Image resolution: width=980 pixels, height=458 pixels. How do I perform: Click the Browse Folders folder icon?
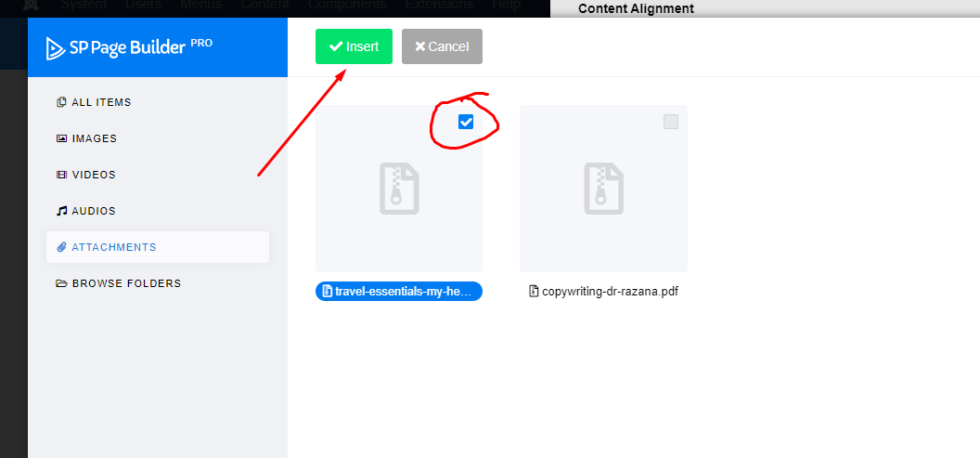pos(61,283)
